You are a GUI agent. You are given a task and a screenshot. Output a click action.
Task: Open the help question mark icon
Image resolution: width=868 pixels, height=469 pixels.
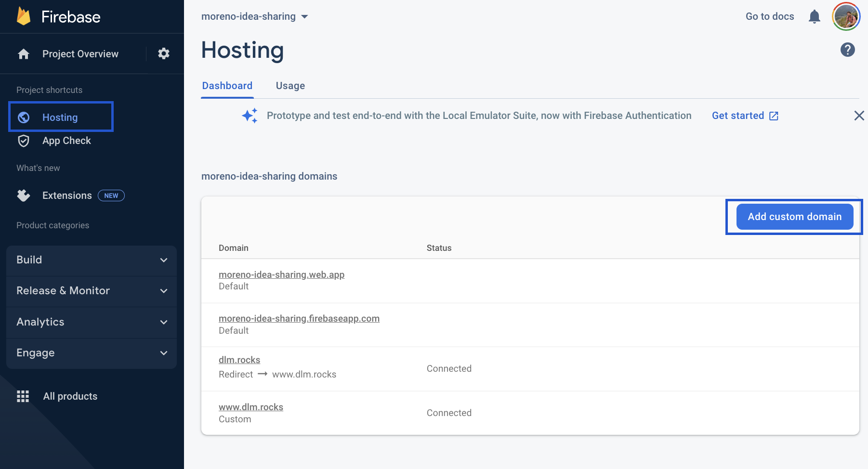(x=848, y=50)
